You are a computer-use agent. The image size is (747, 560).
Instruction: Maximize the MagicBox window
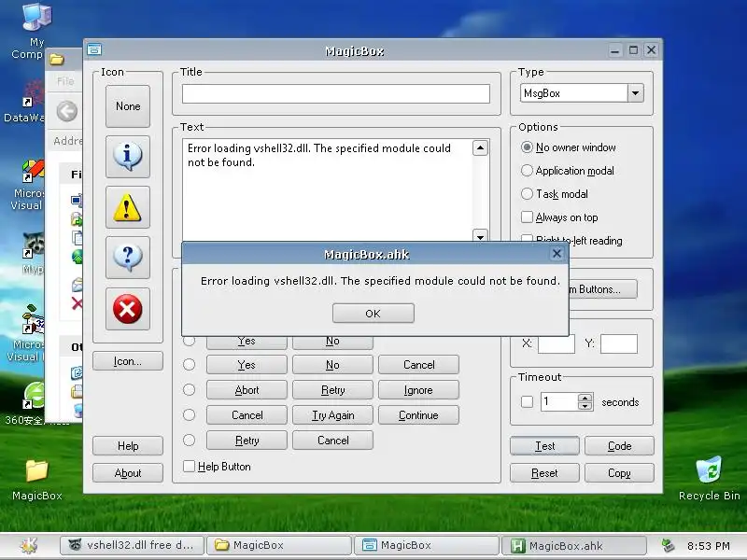coord(633,50)
